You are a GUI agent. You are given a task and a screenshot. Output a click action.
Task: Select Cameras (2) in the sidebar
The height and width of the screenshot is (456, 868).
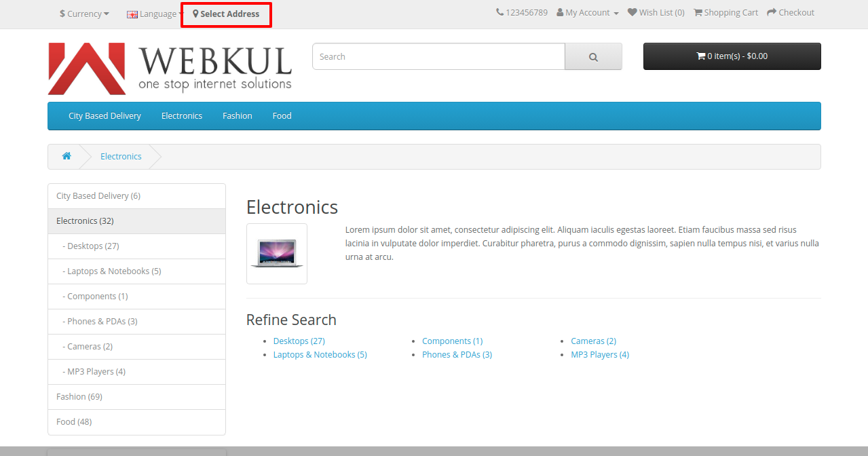tap(136, 347)
